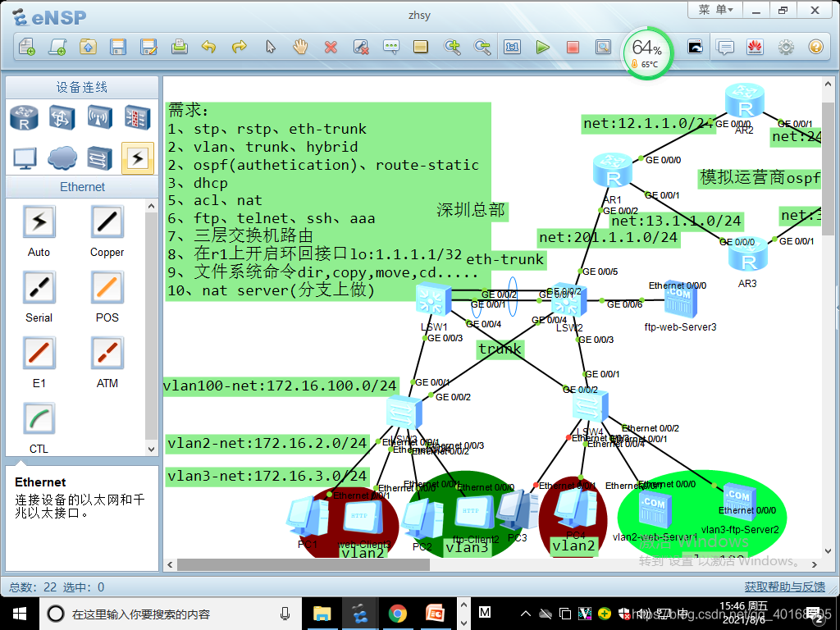Click the Redo arrow icon
Screen dimensions: 840x630
[x=239, y=47]
